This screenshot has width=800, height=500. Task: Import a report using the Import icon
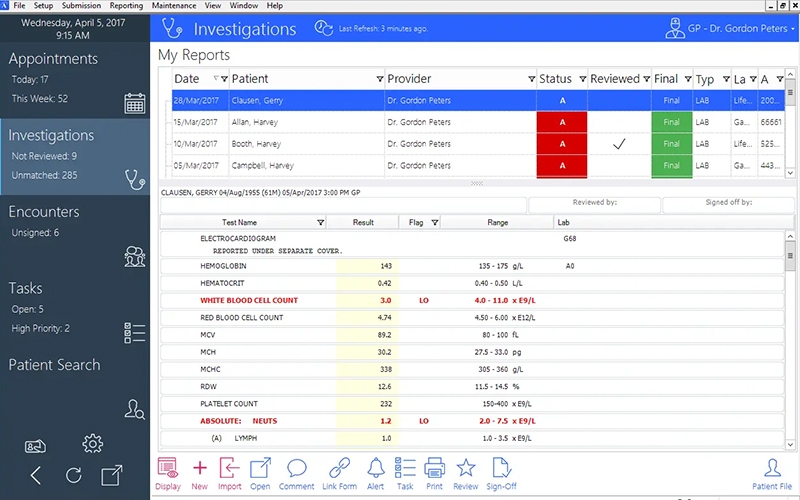click(x=229, y=468)
